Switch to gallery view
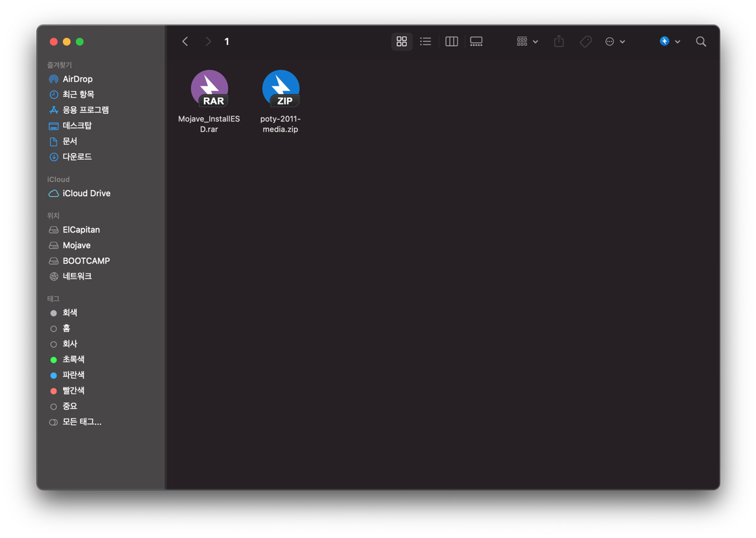 476,42
